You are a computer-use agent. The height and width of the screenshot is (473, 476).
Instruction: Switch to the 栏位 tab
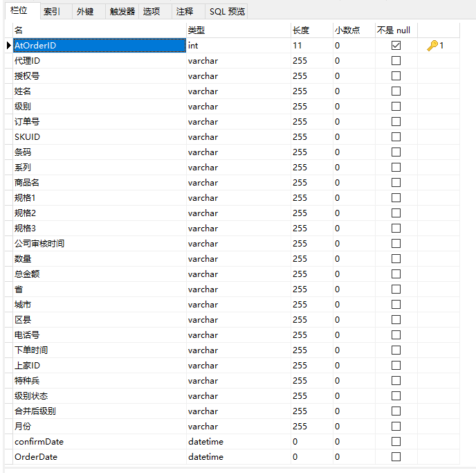[x=23, y=11]
